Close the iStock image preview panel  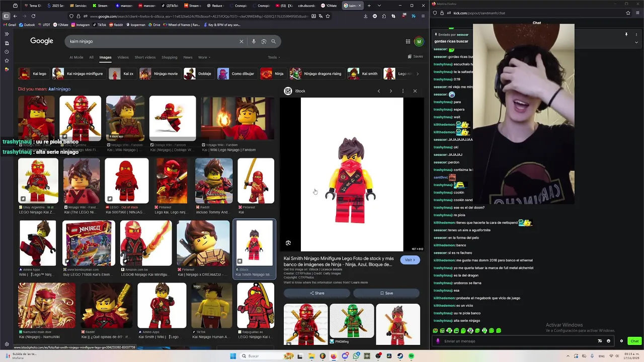415,91
